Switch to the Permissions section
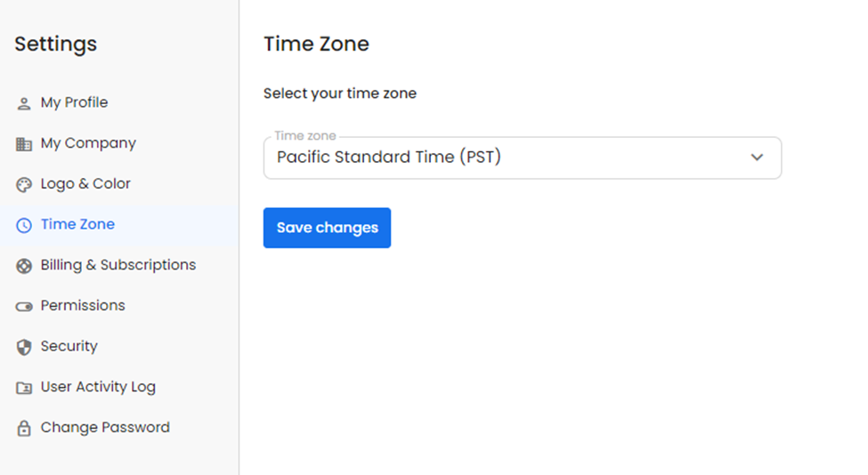 83,305
